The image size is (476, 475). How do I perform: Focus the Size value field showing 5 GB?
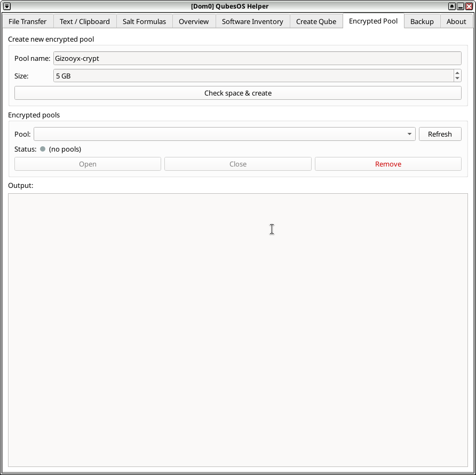coord(253,76)
